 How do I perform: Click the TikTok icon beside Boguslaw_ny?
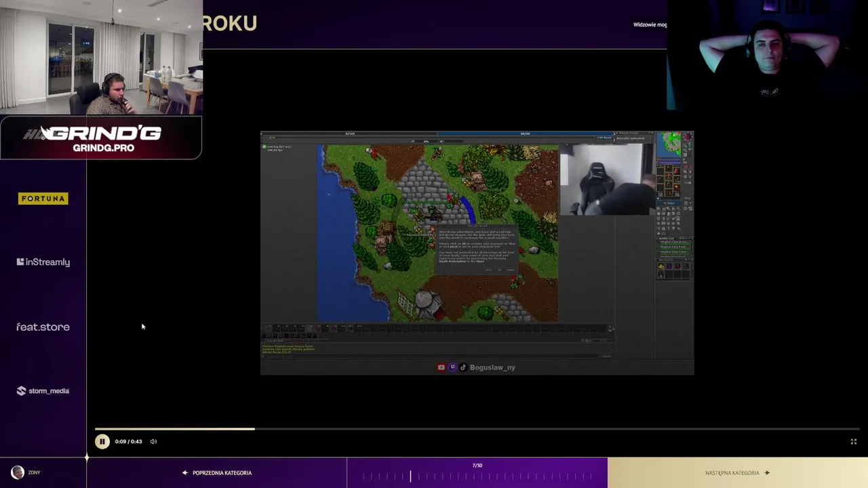[463, 367]
